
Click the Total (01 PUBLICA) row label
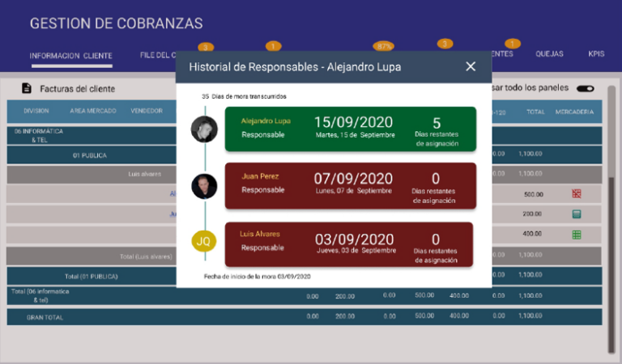(92, 277)
